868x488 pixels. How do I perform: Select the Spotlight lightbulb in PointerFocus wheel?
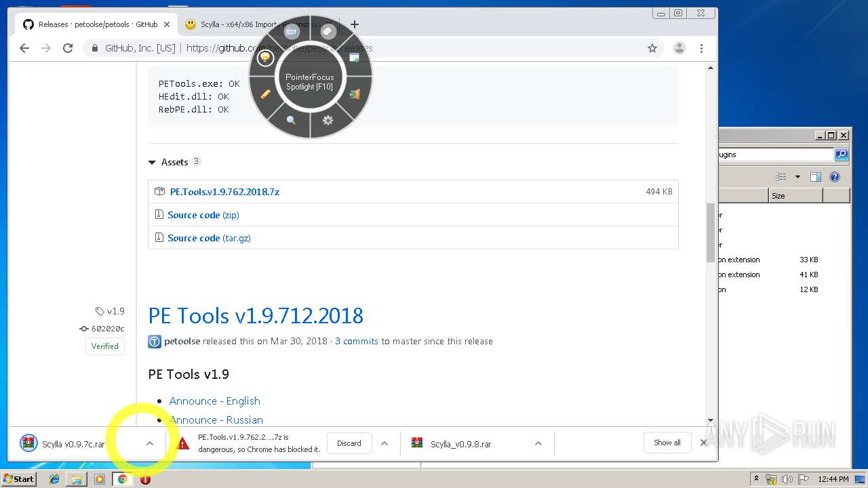pos(265,58)
